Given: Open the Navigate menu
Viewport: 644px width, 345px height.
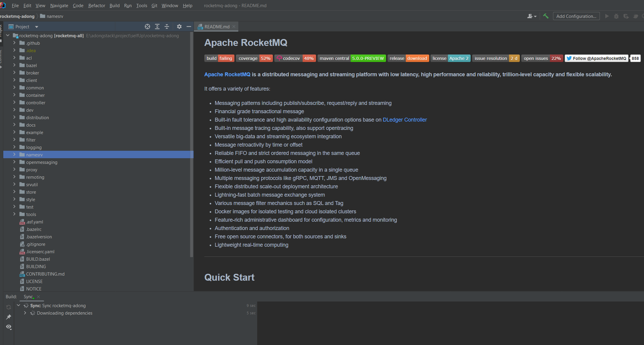Looking at the screenshot, I should pos(59,5).
